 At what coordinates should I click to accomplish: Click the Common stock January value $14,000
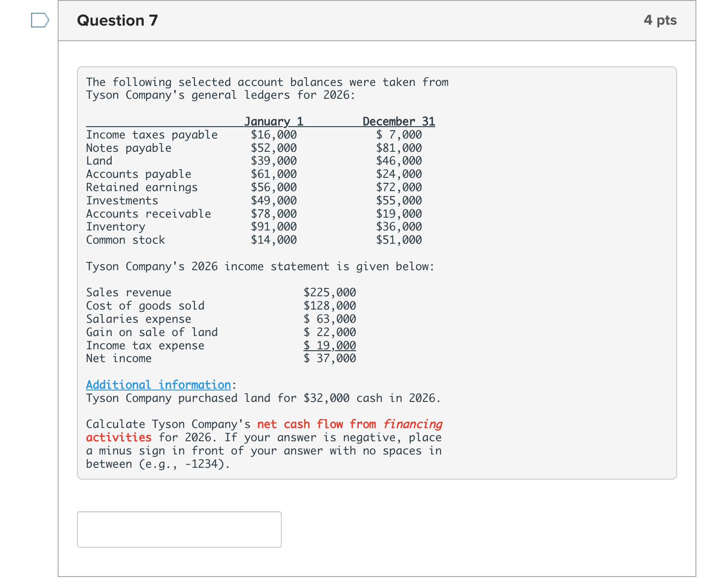pos(274,240)
